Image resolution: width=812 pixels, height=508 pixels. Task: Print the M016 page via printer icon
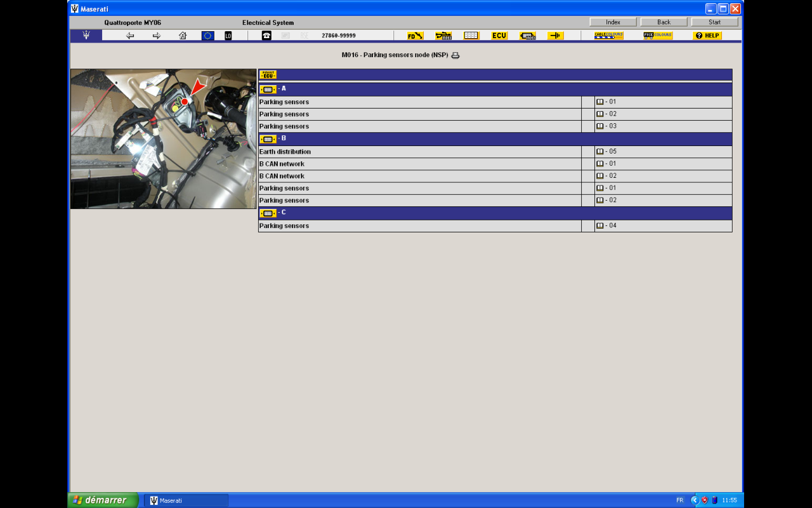coord(455,55)
